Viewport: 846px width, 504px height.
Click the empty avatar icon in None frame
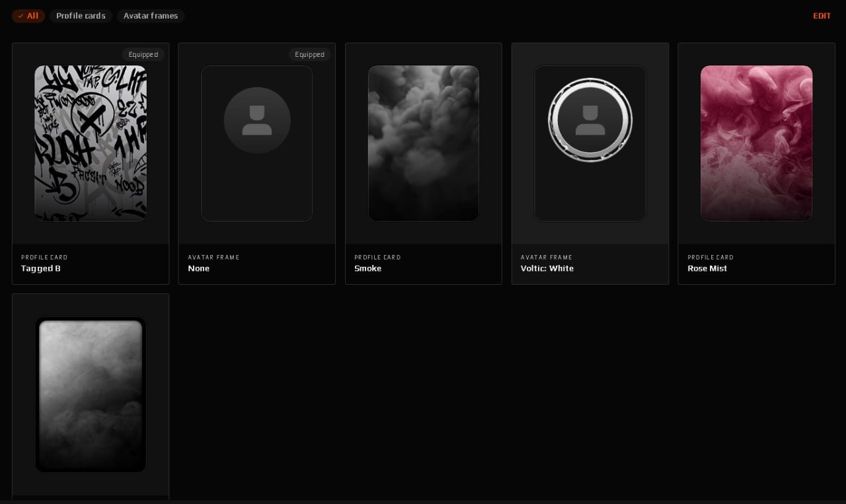click(257, 120)
